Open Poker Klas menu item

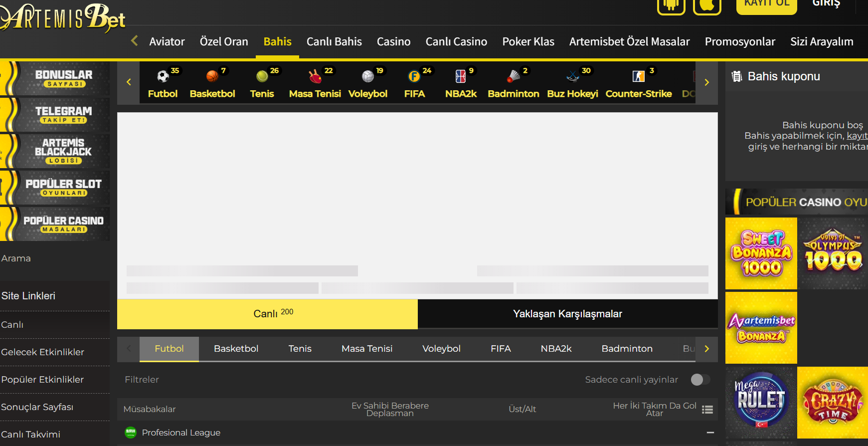click(528, 41)
